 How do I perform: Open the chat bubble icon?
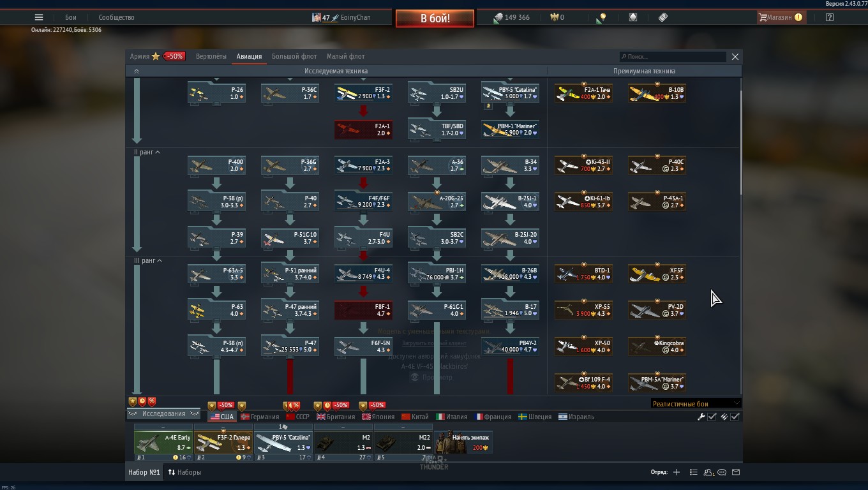(x=722, y=472)
